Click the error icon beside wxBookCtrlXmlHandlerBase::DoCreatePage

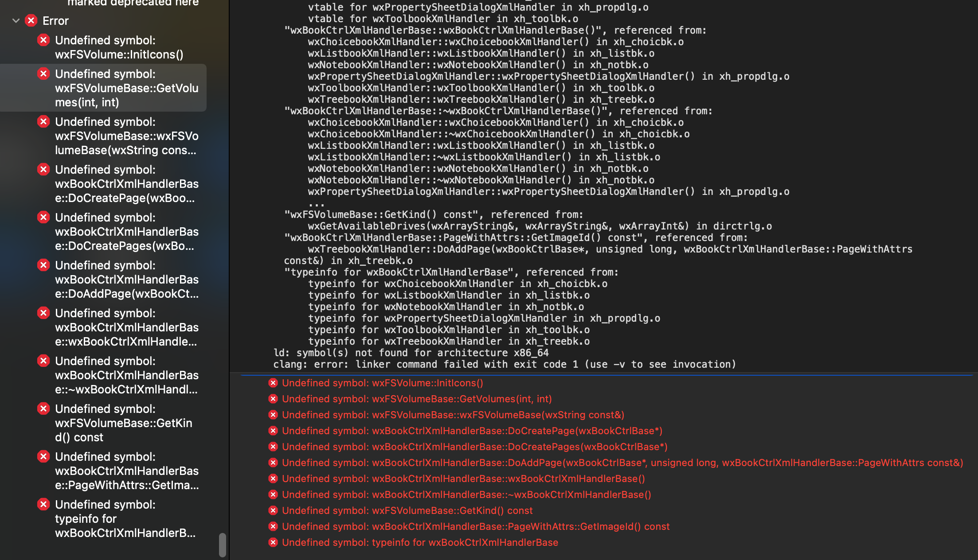pos(43,169)
